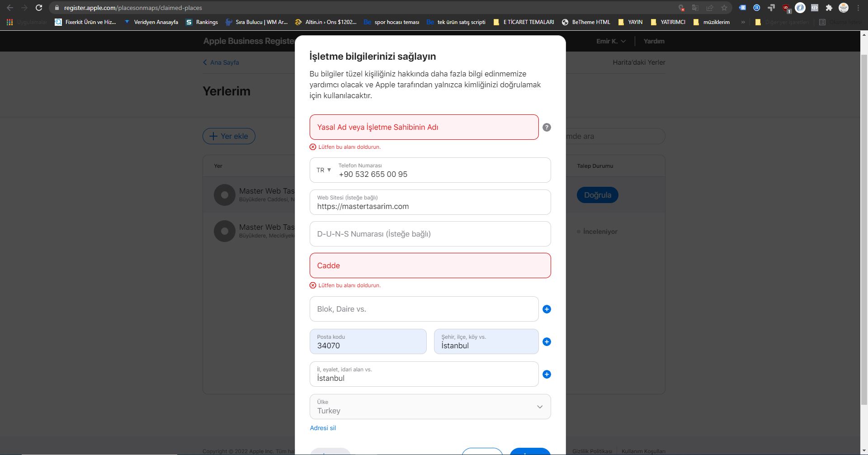Open the Alexa 'a' extension icon

757,8
